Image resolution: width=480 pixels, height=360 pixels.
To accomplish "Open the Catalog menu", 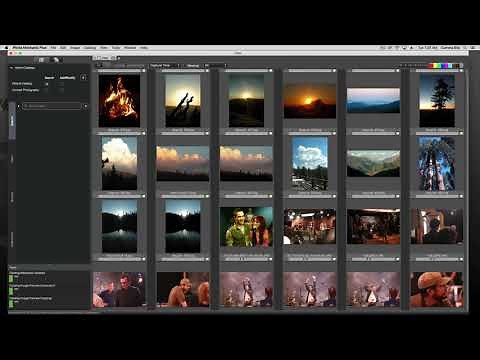I will click(x=90, y=48).
